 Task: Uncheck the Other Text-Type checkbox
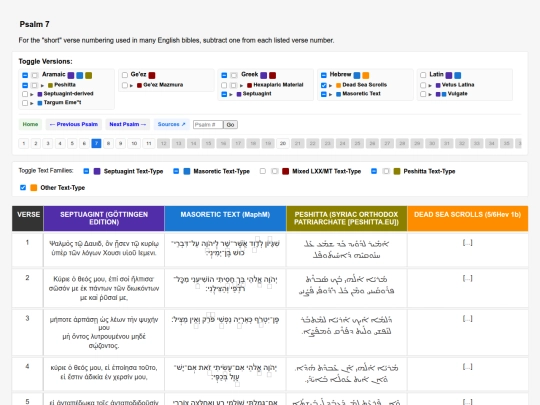tap(23, 188)
